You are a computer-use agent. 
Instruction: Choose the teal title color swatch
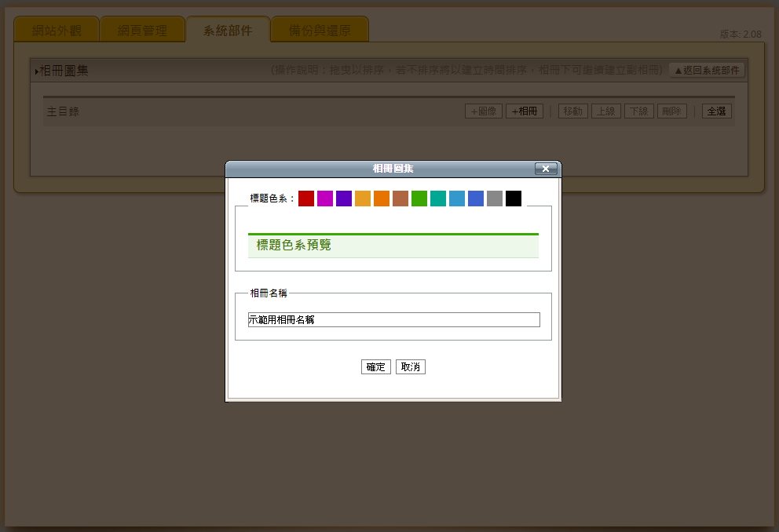[438, 199]
